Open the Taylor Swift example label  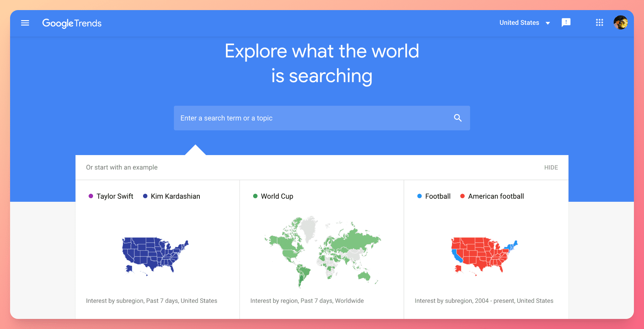[x=115, y=196]
